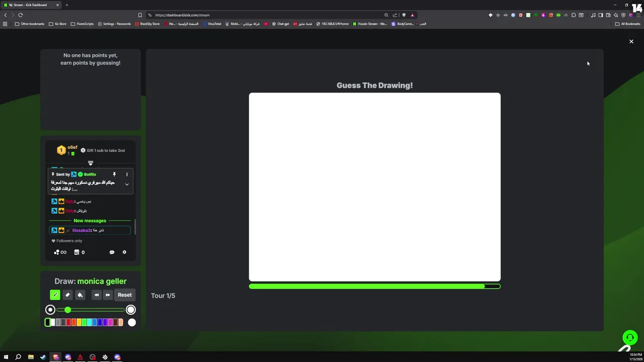Pick the dark gray color swatch

(x=63, y=322)
